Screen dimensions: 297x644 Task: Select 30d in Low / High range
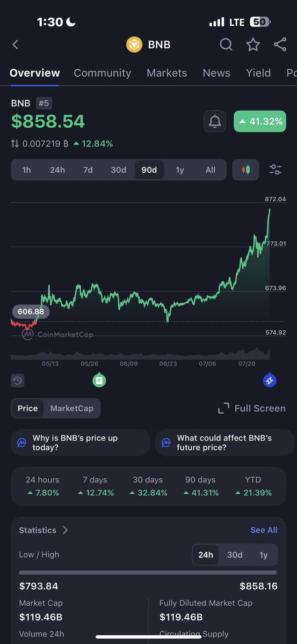235,555
